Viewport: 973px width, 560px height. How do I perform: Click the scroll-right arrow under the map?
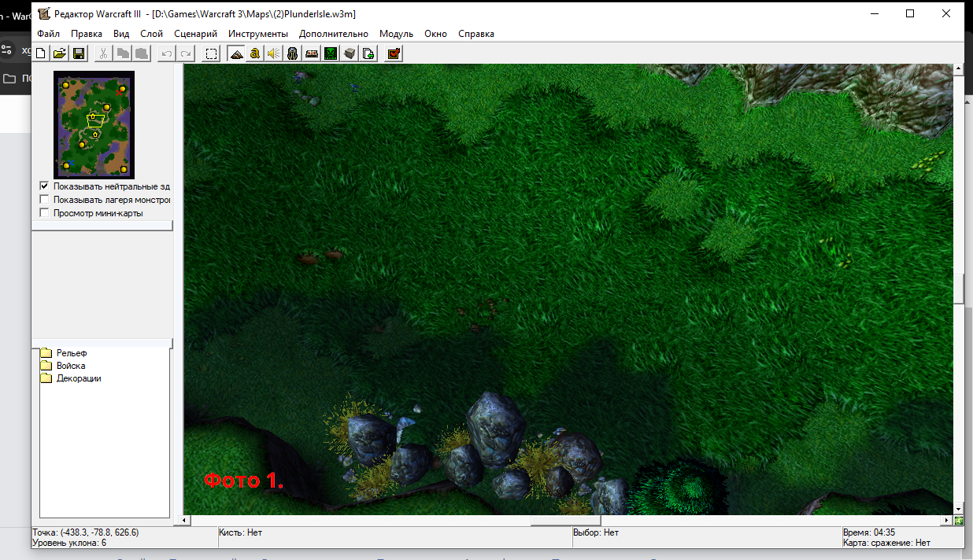[x=947, y=521]
